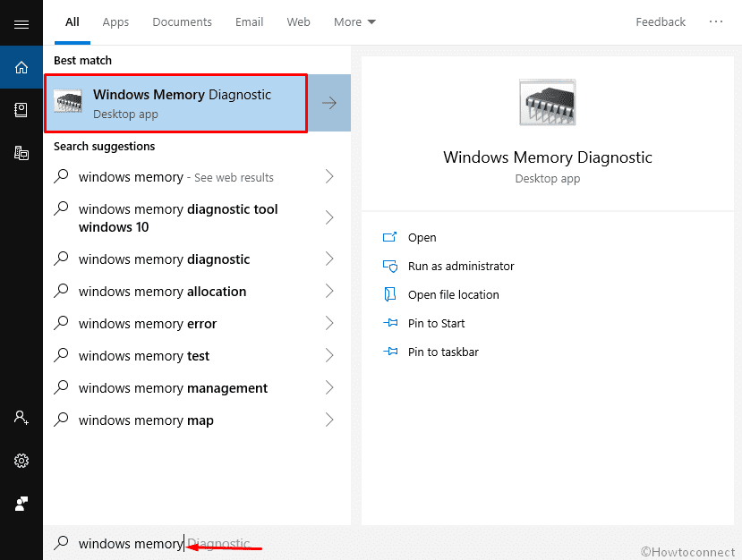Click magnifier icon beside 'windows memory allocation'
The height and width of the screenshot is (560, 742).
pyautogui.click(x=61, y=291)
